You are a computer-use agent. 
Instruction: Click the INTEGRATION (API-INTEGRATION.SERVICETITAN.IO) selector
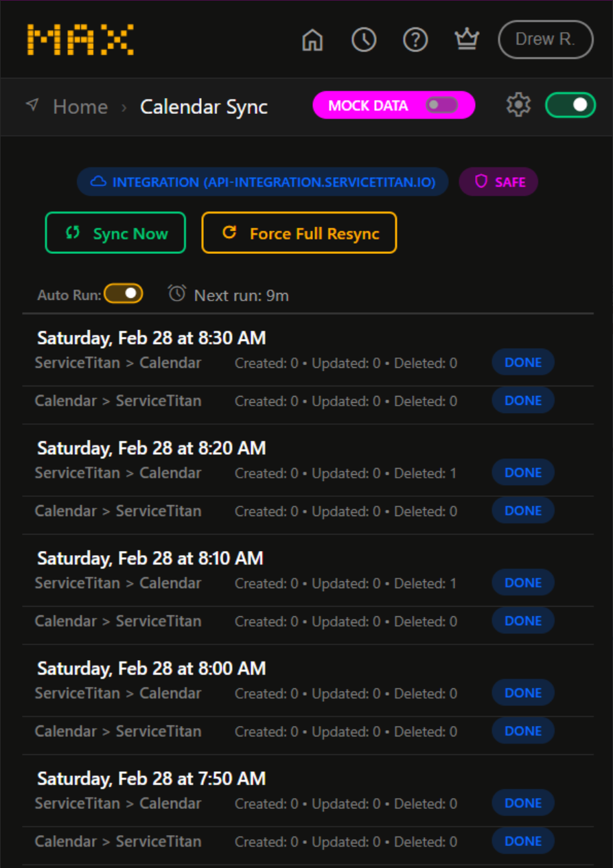263,181
